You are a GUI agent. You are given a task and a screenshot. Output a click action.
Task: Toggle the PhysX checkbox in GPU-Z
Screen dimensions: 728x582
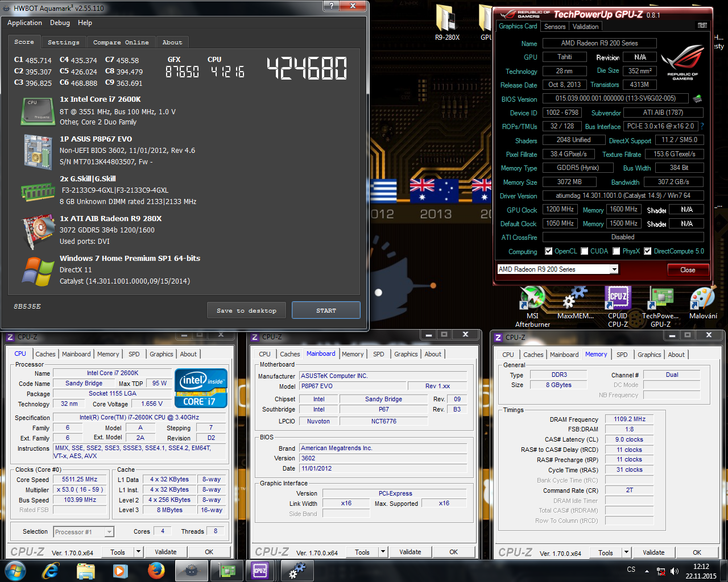[x=616, y=251]
